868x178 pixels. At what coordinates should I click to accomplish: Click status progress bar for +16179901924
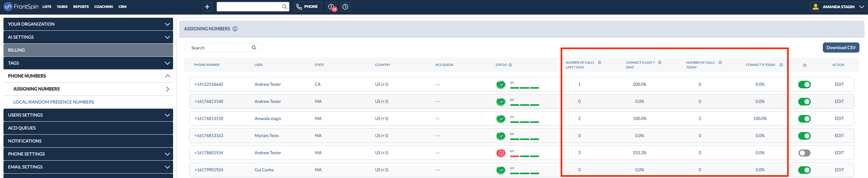tap(524, 174)
